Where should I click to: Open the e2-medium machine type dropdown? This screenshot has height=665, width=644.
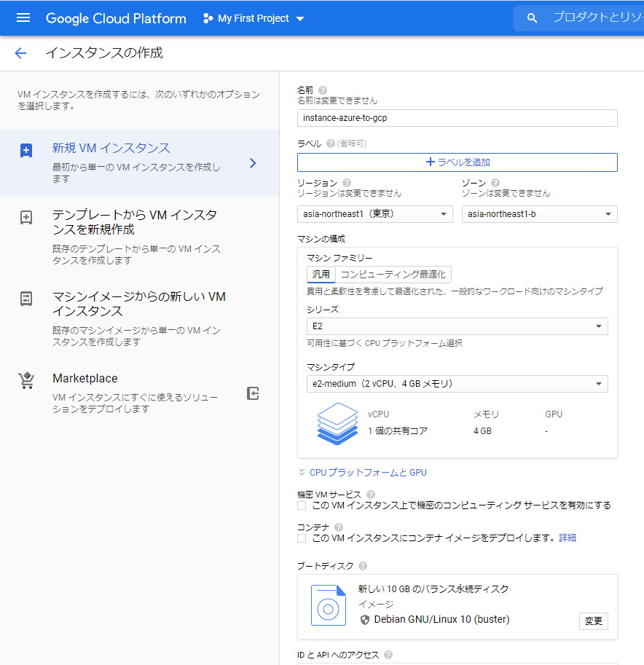[458, 384]
